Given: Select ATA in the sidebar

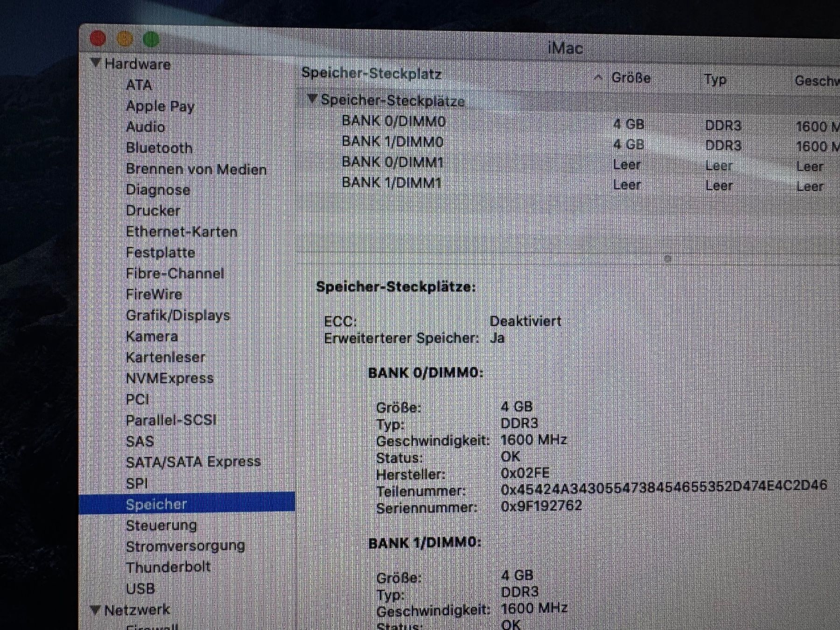Looking at the screenshot, I should (x=139, y=85).
